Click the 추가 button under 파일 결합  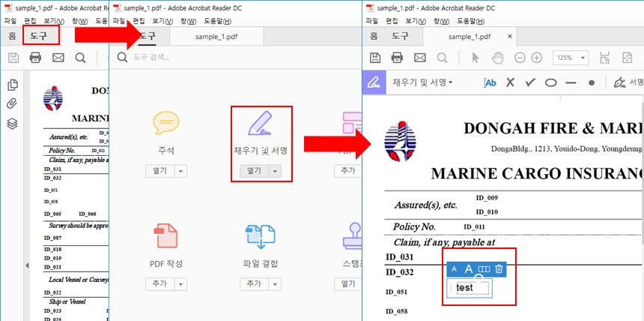click(x=254, y=284)
